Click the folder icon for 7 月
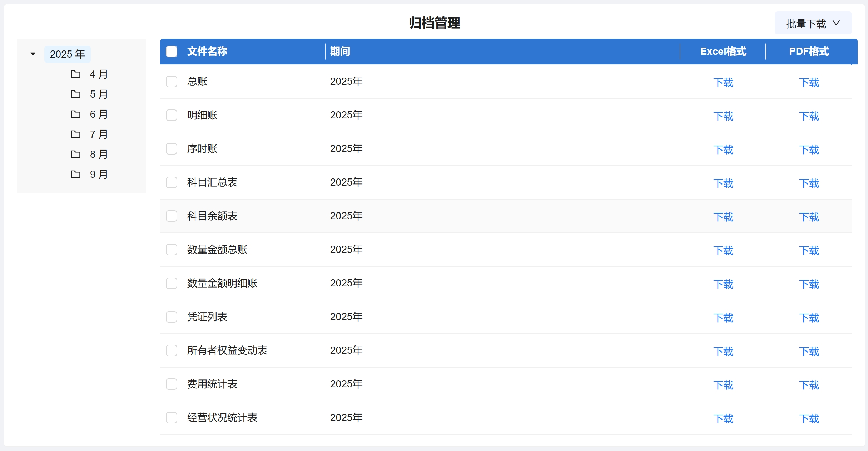868x451 pixels. point(76,134)
